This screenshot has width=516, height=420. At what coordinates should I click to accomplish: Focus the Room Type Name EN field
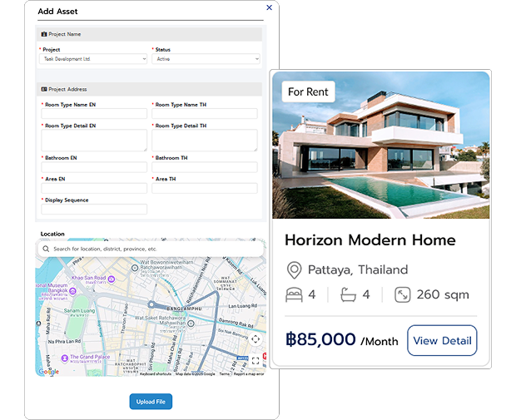(x=93, y=114)
